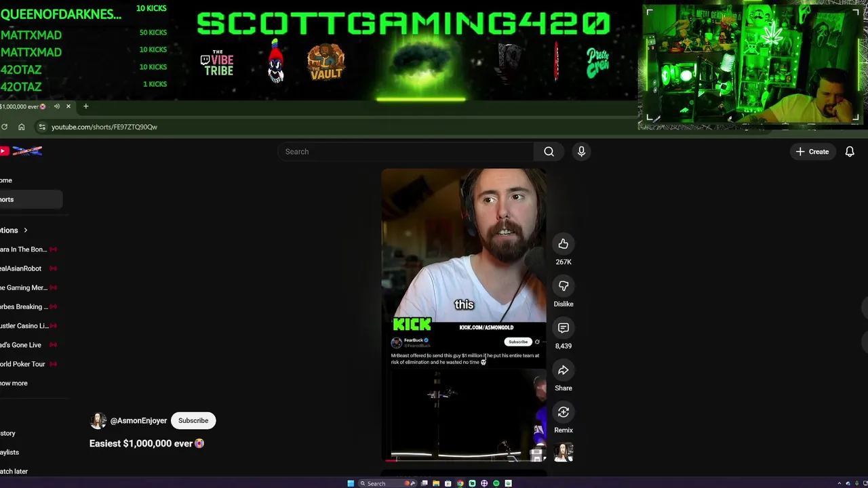Click the title Easiest $1,000,000 ever
This screenshot has height=488, width=868.
(146, 443)
